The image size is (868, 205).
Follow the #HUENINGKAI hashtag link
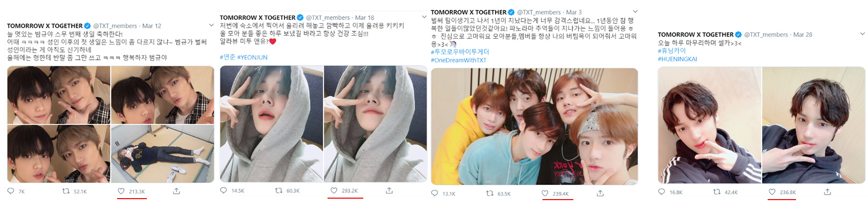pyautogui.click(x=677, y=59)
